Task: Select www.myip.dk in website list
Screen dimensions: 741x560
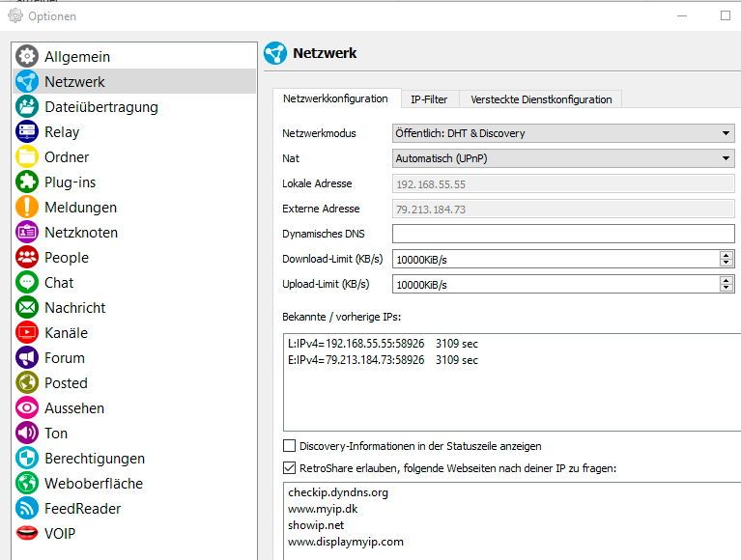Action: 323,509
